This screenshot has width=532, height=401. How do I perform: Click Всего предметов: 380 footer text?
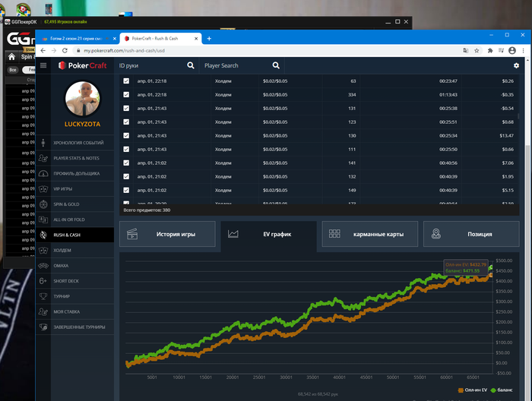(x=147, y=210)
